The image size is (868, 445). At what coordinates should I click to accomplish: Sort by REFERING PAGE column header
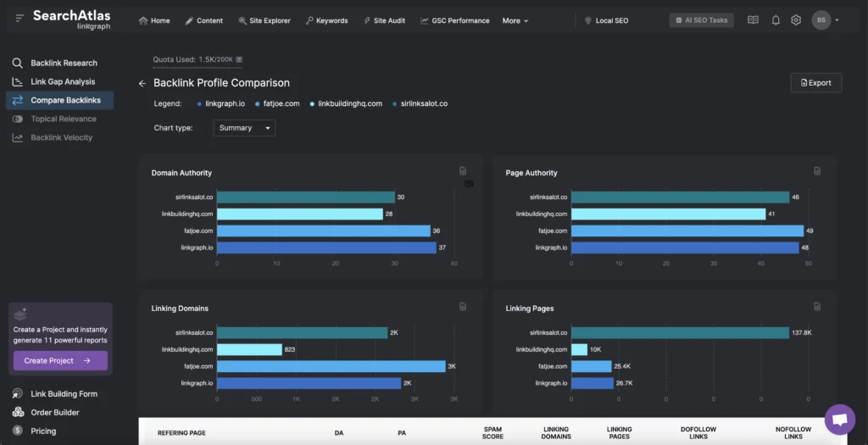tap(181, 433)
